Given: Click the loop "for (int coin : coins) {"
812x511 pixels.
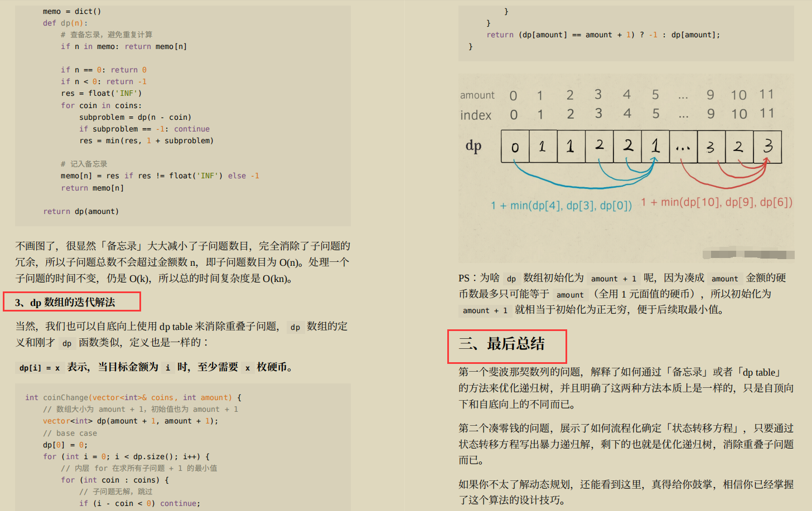Looking at the screenshot, I should pyautogui.click(x=115, y=480).
